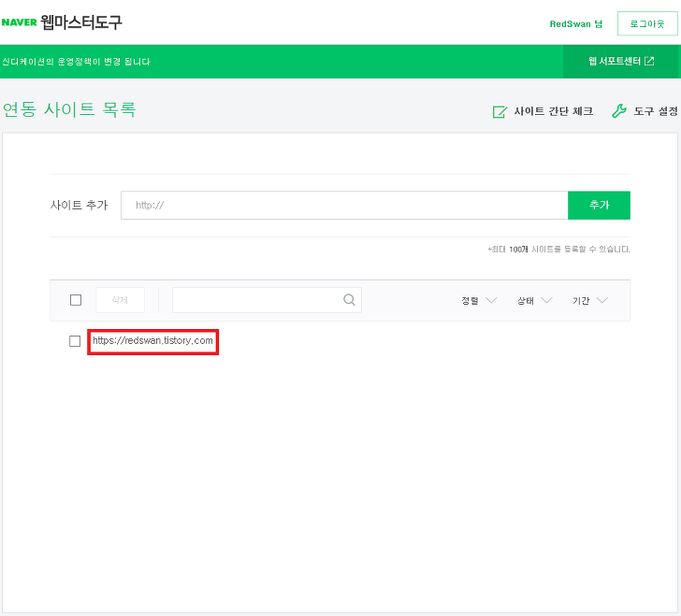The height and width of the screenshot is (616, 681).
Task: Expand the 정렬 dropdown
Action: 479,300
